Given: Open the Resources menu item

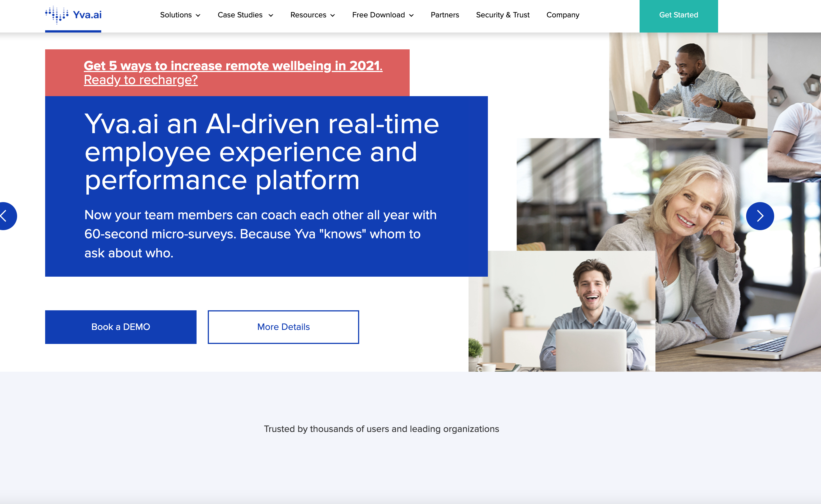Looking at the screenshot, I should [x=308, y=15].
